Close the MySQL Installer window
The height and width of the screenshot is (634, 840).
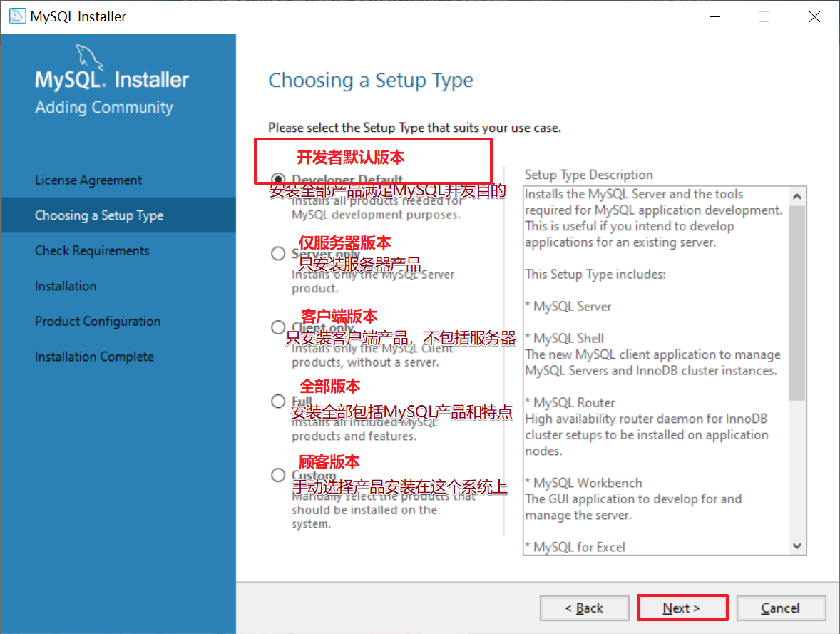tap(814, 16)
